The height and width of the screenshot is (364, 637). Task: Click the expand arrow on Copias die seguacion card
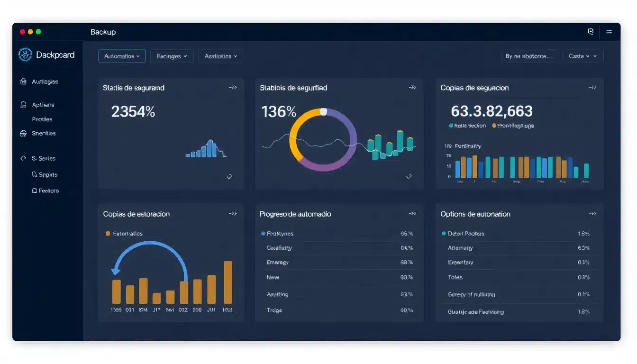point(592,87)
